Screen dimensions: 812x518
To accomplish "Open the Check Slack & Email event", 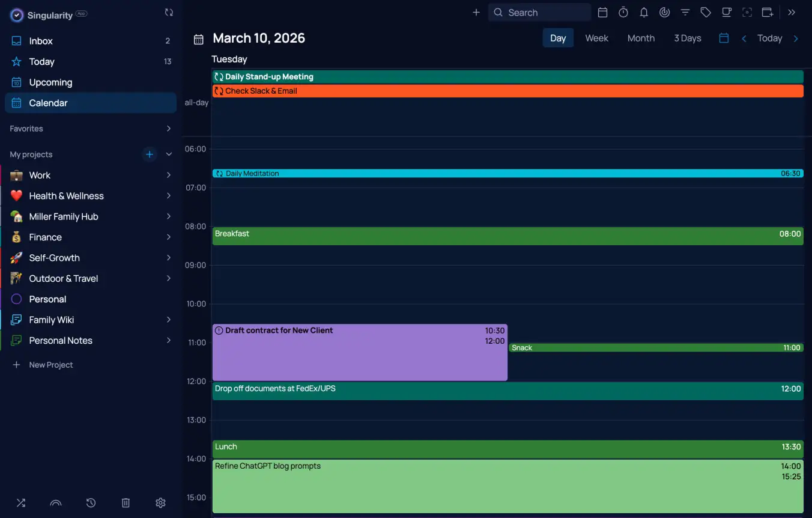I will 507,91.
